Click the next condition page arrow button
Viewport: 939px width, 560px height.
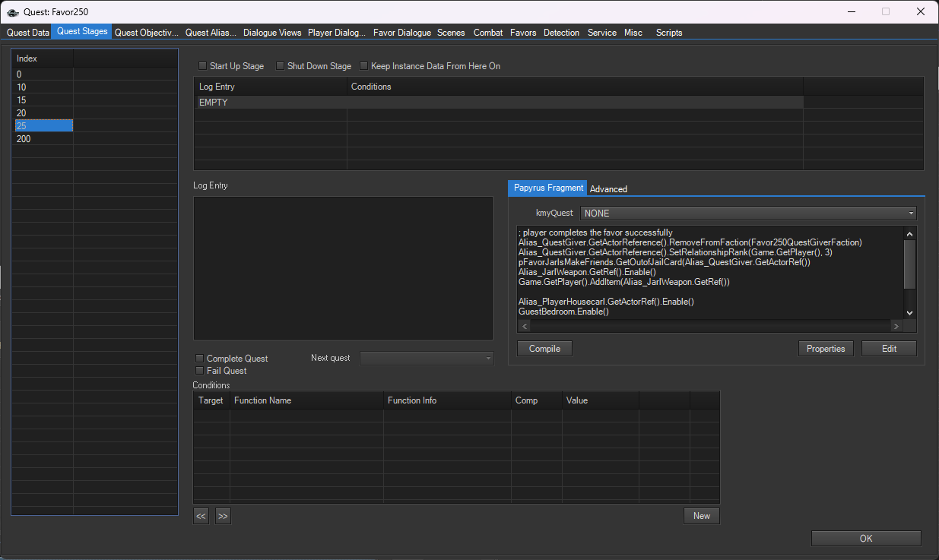[x=223, y=516]
